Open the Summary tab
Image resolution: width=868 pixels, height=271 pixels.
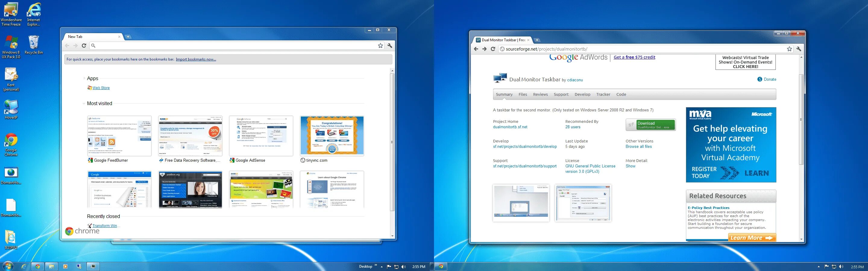pyautogui.click(x=504, y=95)
